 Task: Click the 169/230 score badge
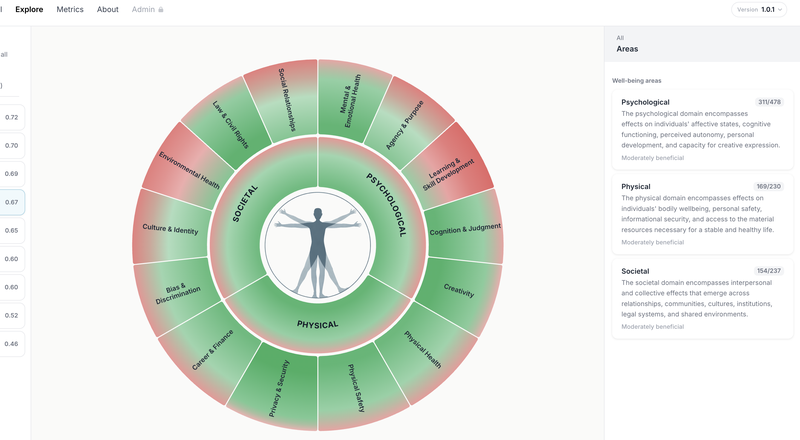click(x=768, y=186)
